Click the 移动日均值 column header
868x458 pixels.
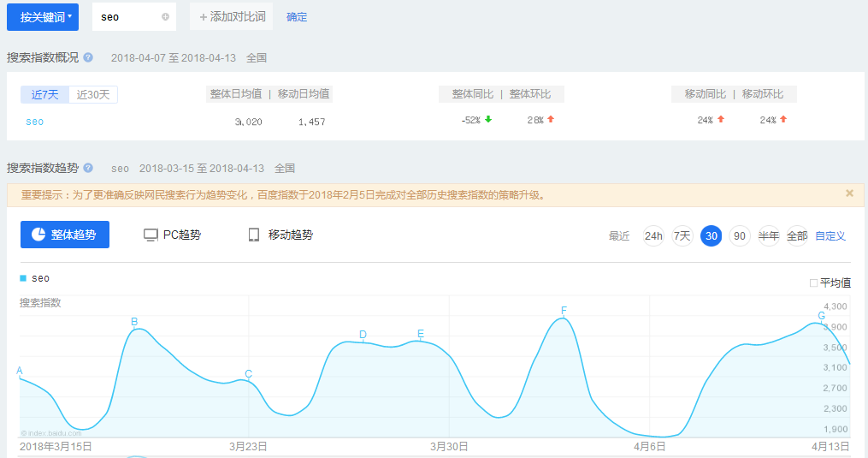[304, 93]
